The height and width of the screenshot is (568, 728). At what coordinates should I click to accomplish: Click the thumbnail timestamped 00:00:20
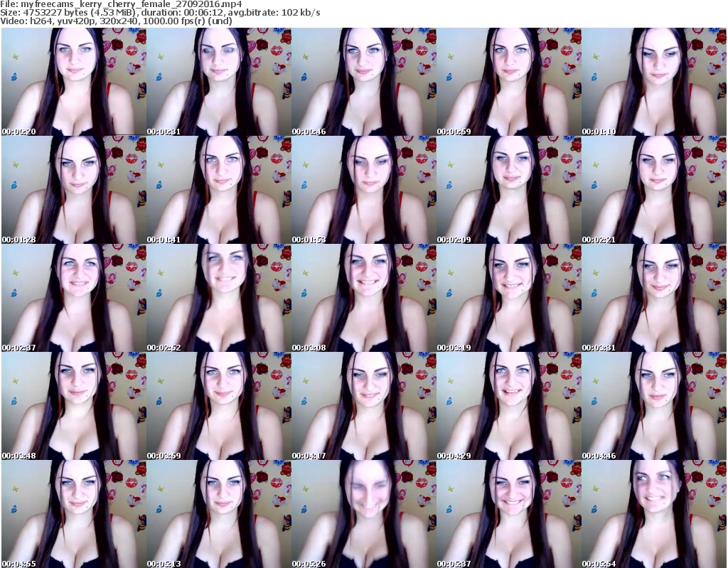[73, 82]
